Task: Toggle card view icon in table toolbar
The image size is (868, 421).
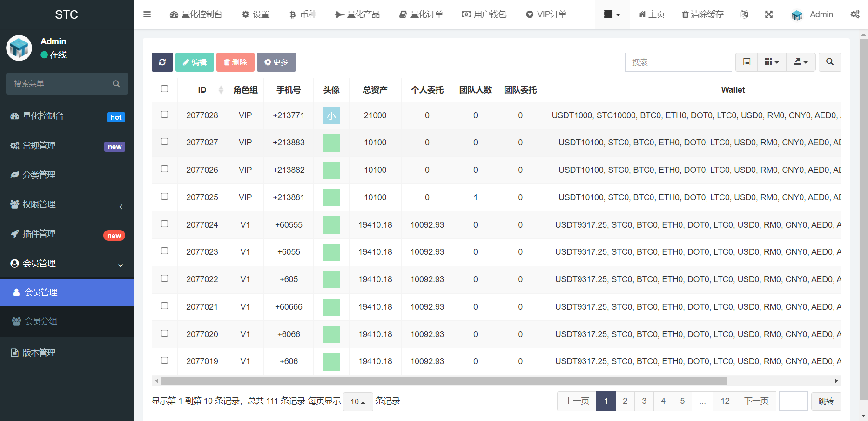Action: click(747, 62)
